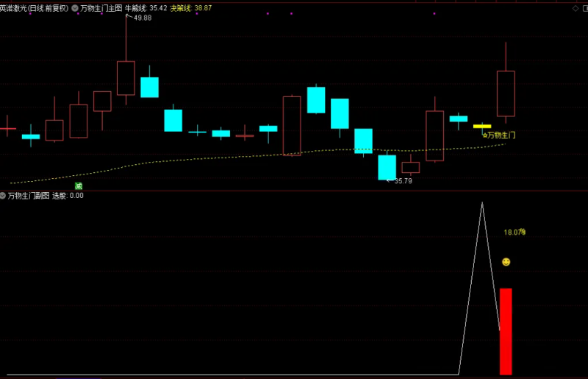Click the 18.07% yellow percentage label
Viewport: 588px width, 379px height.
(514, 233)
